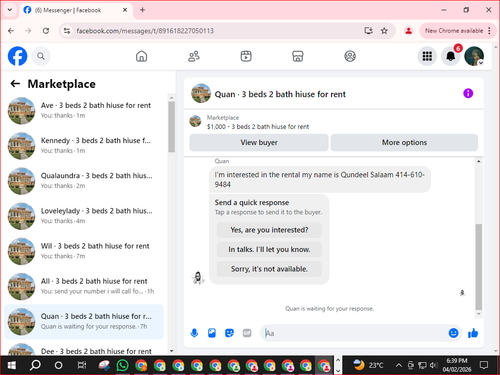Viewport: 500px width, 375px height.
Task: Click the conversation list scrollbar
Action: (171, 127)
